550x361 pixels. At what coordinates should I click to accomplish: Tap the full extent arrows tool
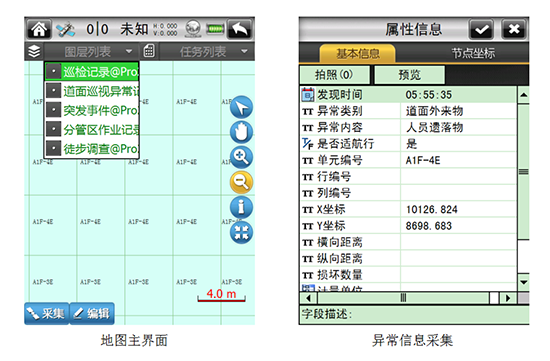pyautogui.click(x=241, y=232)
